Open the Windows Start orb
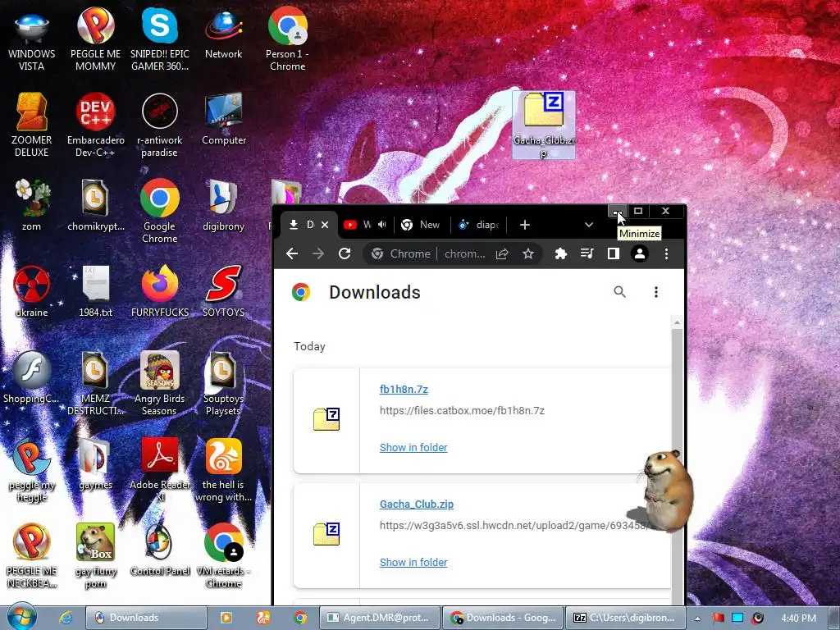 coord(21,617)
